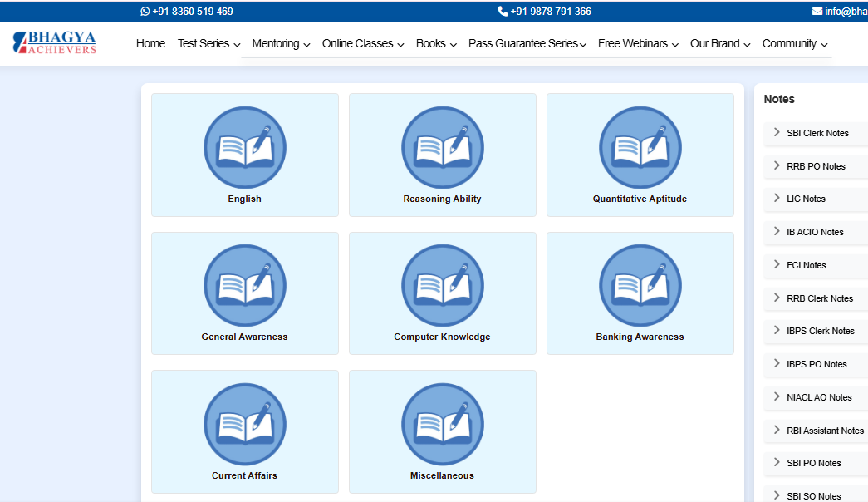Select the Banking Awareness book icon

click(x=640, y=286)
